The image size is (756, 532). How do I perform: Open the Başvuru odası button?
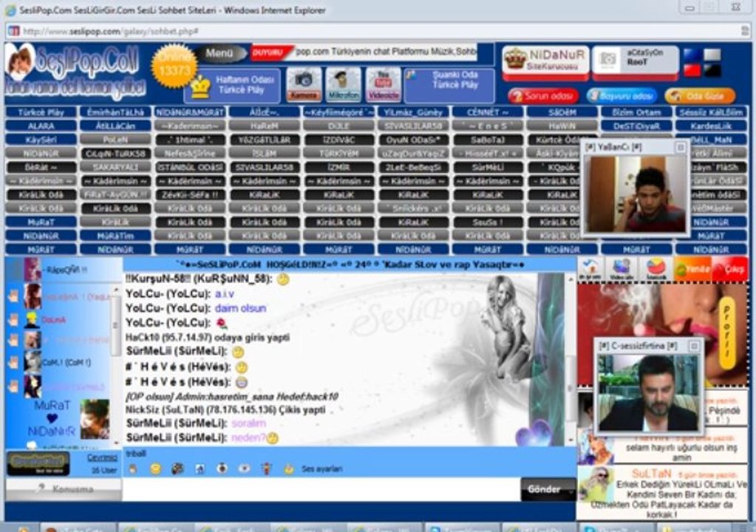point(622,95)
